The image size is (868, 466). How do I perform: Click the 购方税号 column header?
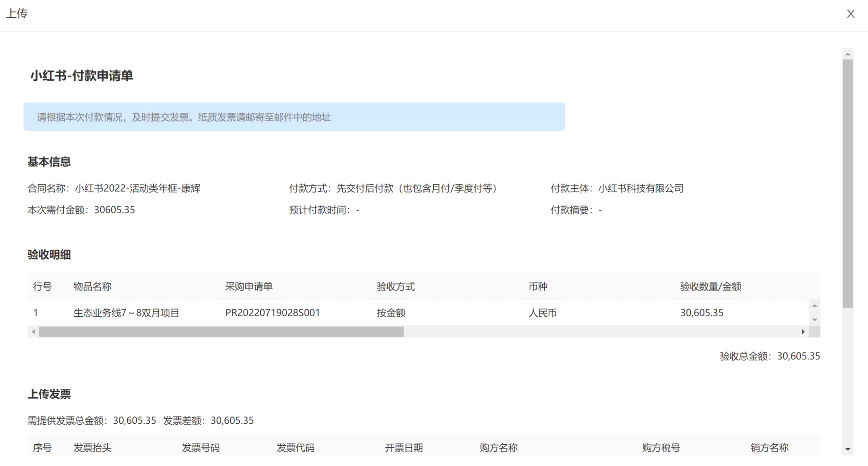(661, 448)
